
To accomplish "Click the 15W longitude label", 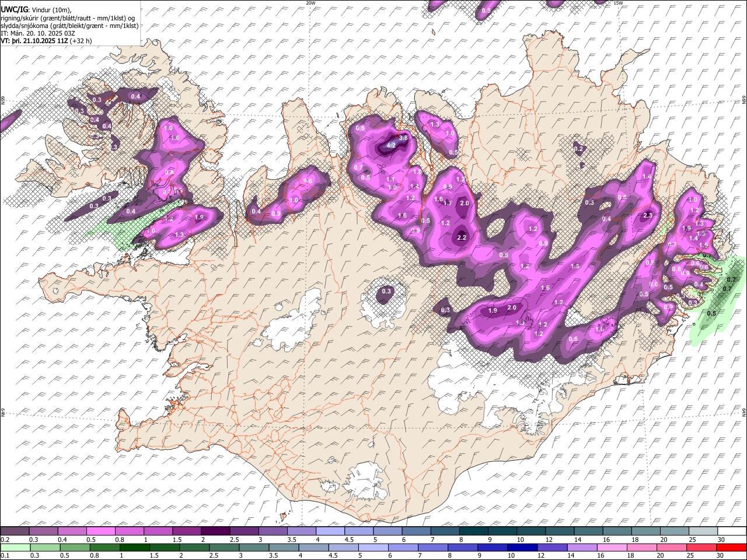I will (618, 3).
